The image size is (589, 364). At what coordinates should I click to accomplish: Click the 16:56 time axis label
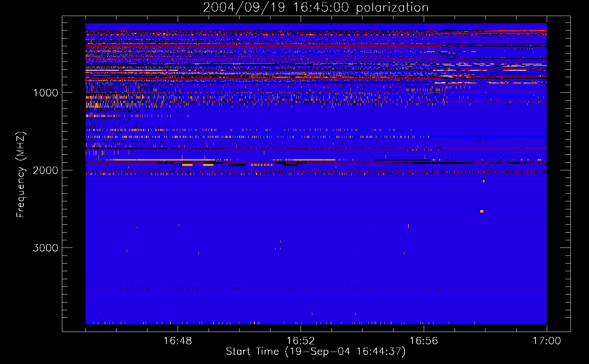pos(424,341)
